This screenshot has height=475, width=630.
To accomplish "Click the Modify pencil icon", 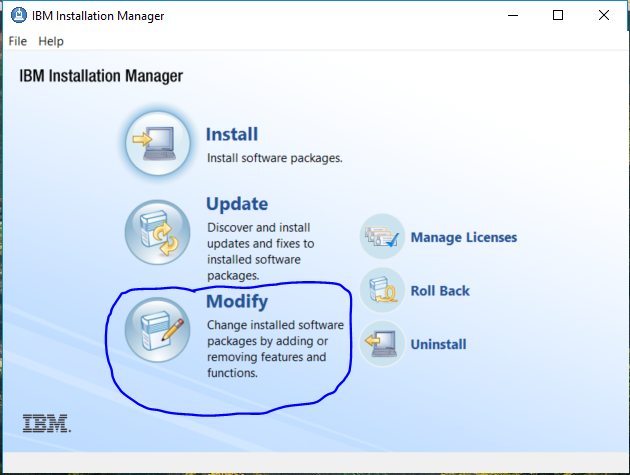I will [x=158, y=330].
